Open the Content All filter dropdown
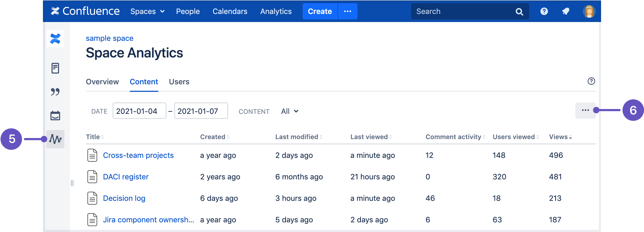 (x=290, y=111)
